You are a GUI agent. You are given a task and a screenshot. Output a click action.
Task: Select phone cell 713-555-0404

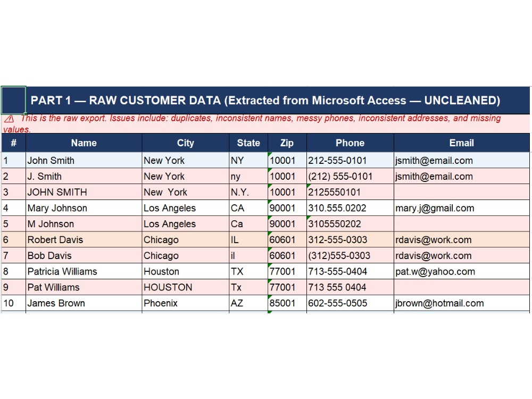[350, 271]
